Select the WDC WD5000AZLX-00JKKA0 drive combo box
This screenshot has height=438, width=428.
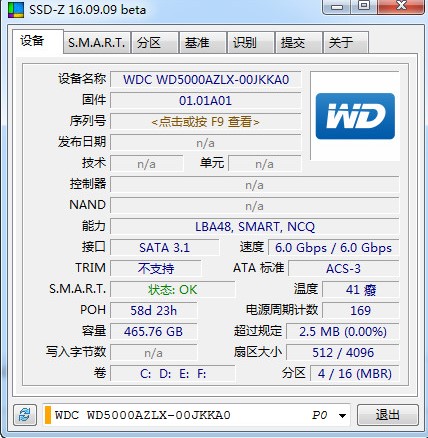coord(196,415)
